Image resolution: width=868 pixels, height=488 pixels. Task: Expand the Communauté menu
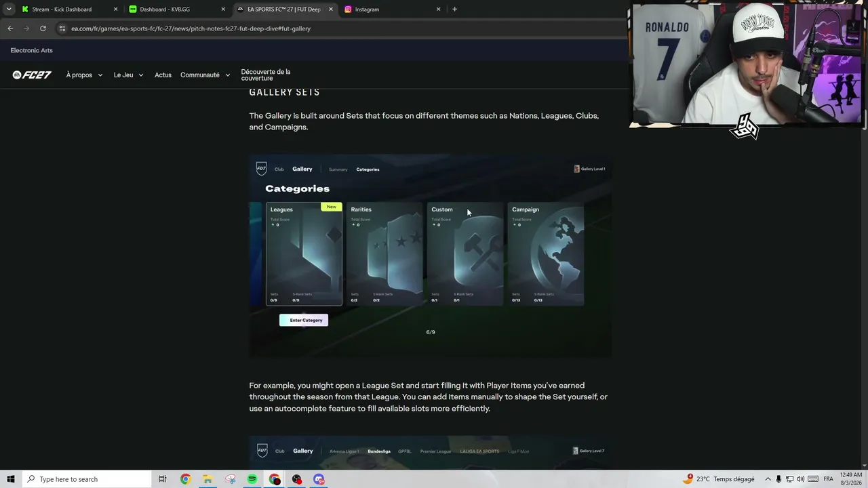pos(205,75)
